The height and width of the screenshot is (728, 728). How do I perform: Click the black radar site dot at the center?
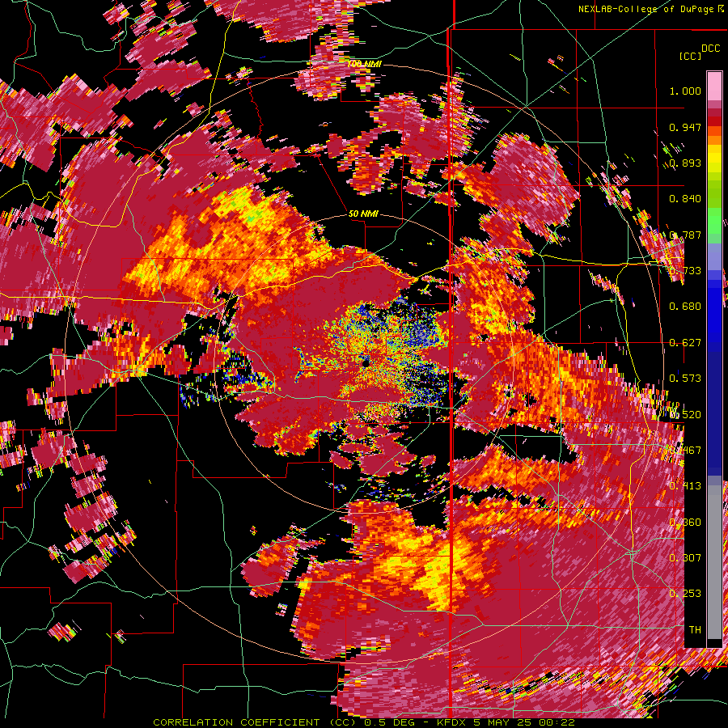(x=366, y=362)
